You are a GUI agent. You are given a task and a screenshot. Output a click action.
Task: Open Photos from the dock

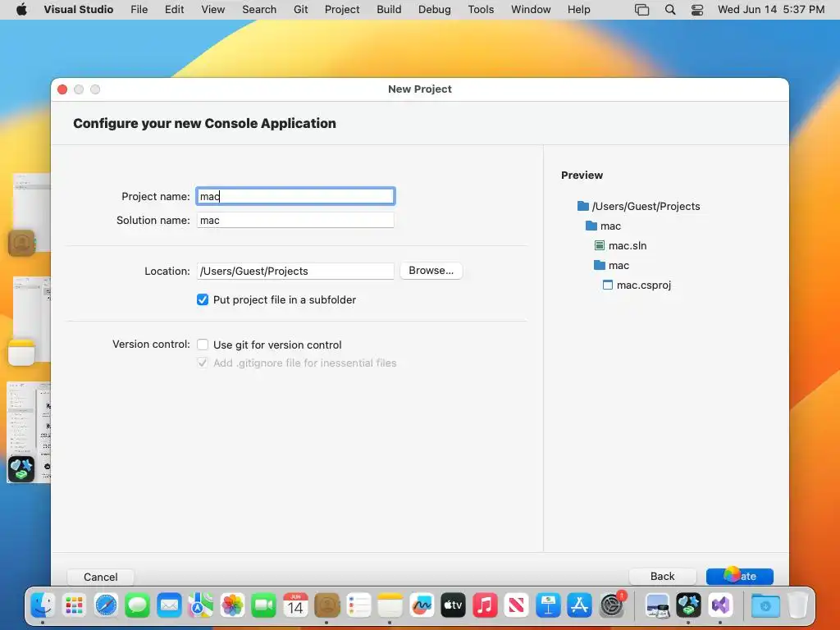pos(232,606)
